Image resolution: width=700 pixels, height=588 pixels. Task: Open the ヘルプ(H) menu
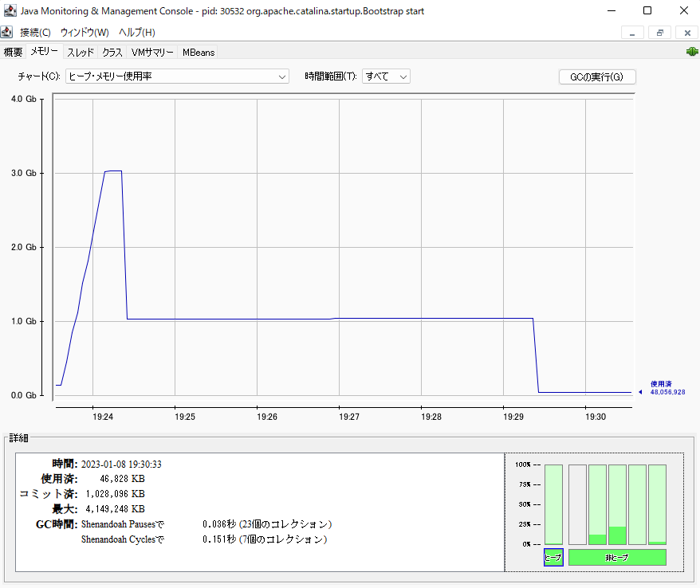[136, 33]
